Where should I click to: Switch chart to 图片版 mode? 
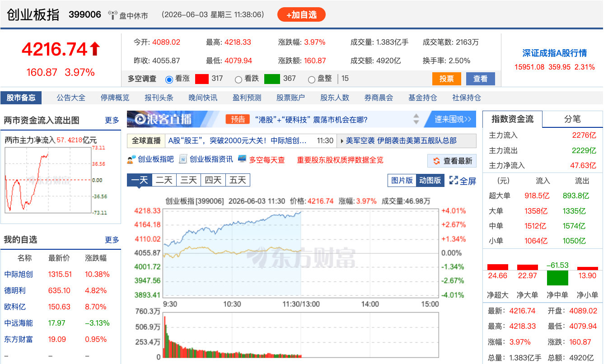click(x=402, y=180)
